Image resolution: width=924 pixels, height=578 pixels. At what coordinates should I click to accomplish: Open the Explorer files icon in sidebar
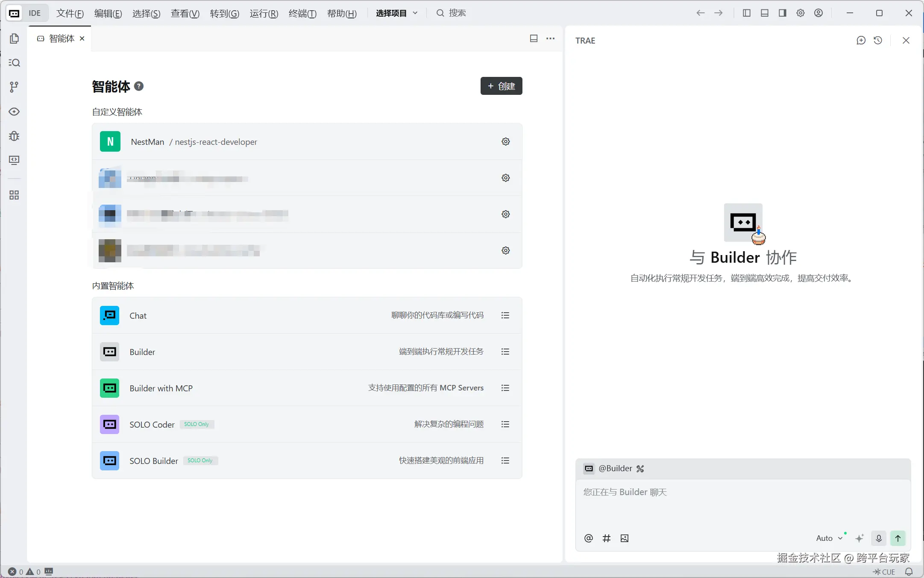(14, 38)
